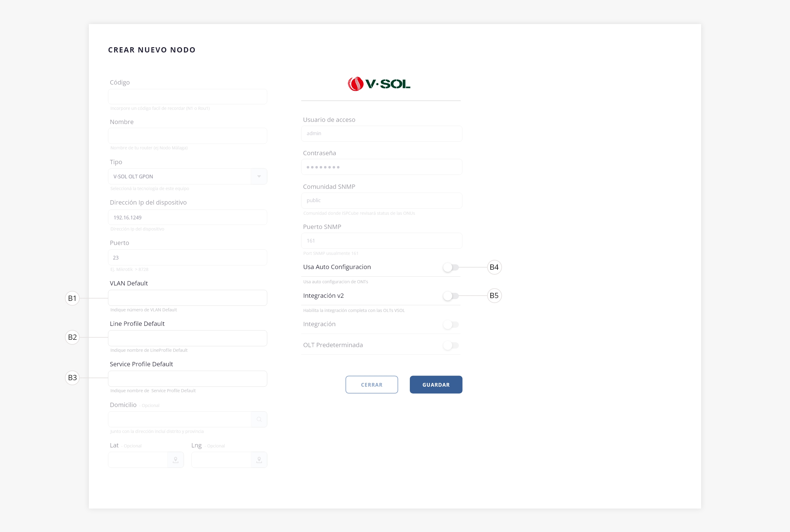Focus the Line Profile Default field

point(187,338)
